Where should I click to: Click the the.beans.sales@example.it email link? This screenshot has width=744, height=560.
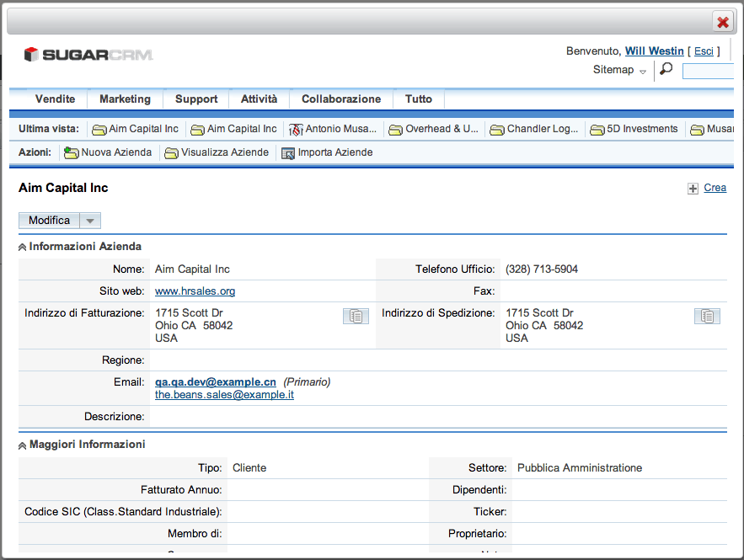(224, 394)
